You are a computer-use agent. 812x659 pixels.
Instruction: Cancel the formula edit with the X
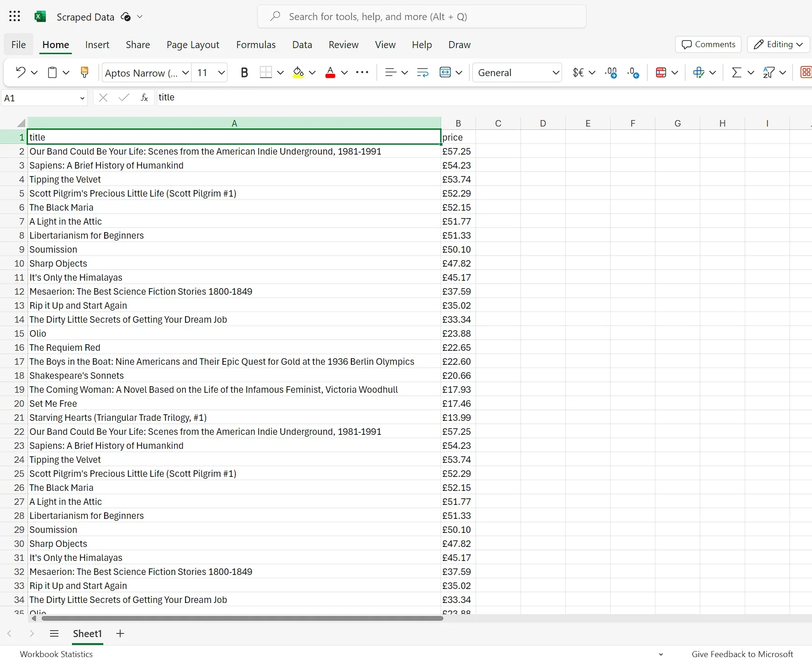tap(103, 98)
